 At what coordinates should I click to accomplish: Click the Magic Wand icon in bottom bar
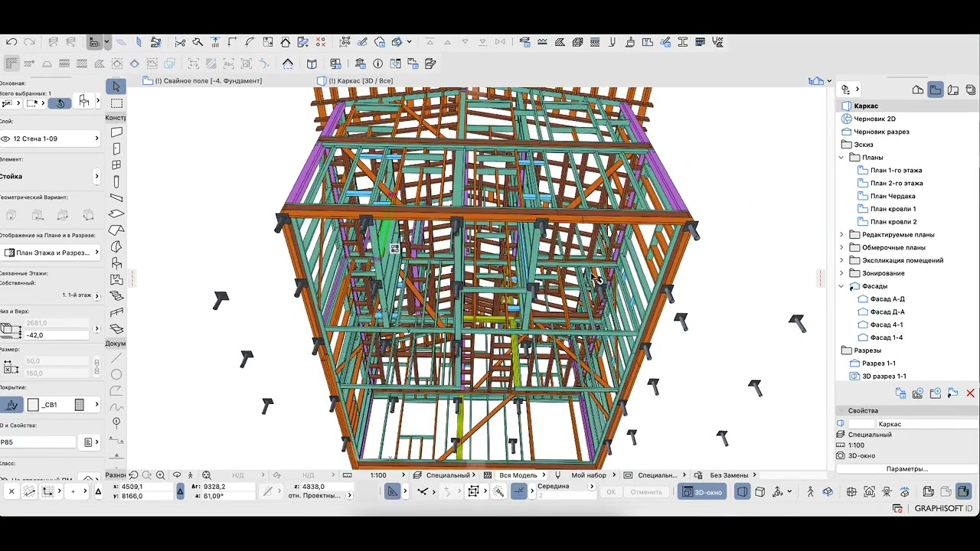(498, 491)
